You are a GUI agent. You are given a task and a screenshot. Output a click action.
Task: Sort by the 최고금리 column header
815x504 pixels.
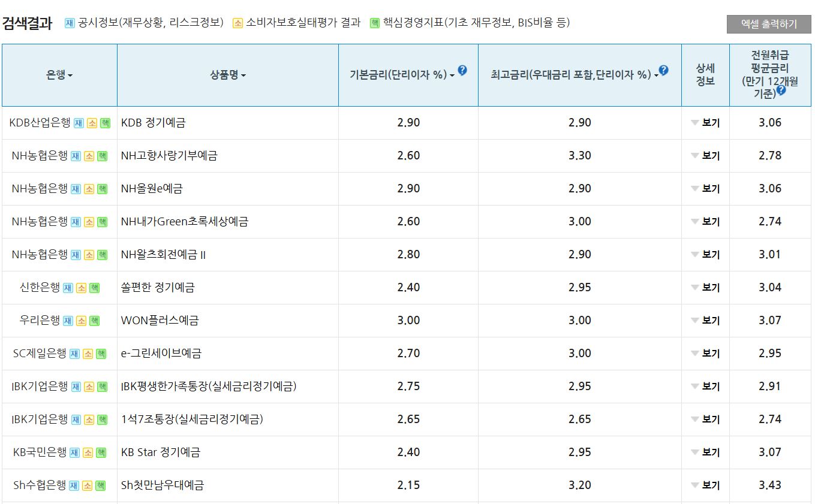pos(575,75)
